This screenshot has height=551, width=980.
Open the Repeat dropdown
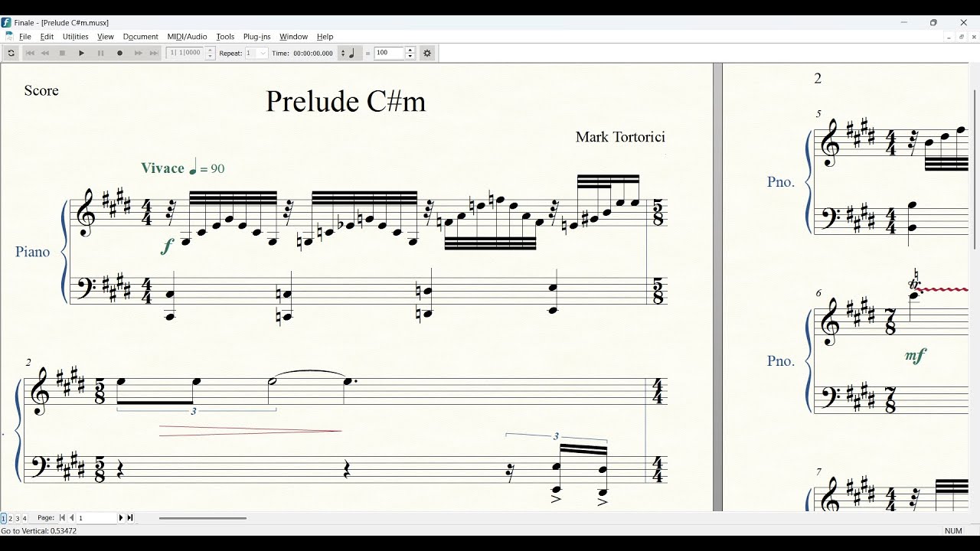pos(256,53)
